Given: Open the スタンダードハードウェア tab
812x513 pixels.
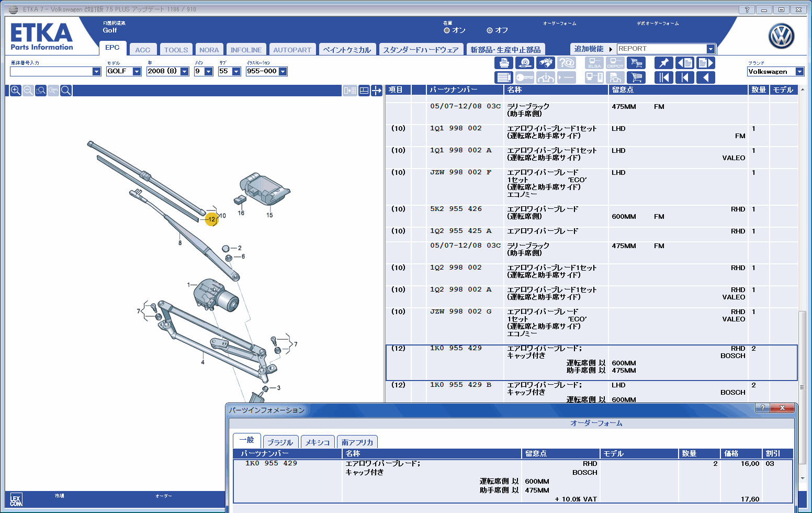Looking at the screenshot, I should (x=421, y=50).
